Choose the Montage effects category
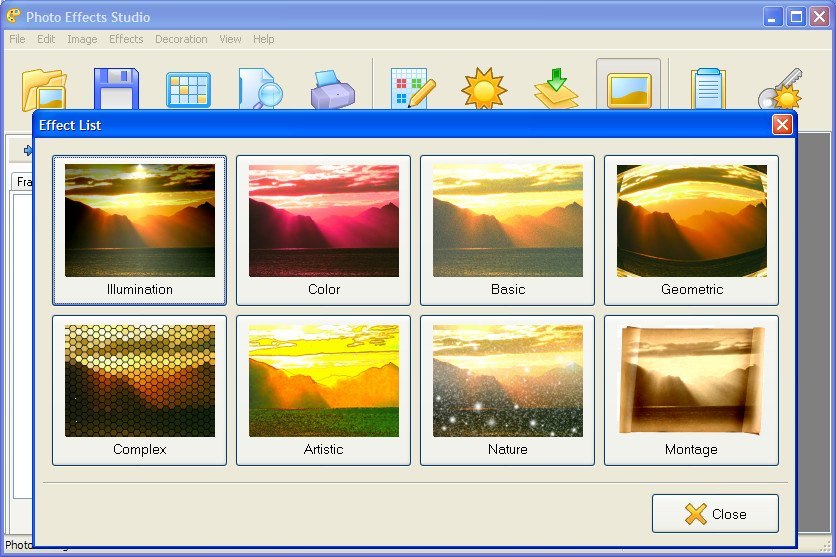Image resolution: width=836 pixels, height=557 pixels. tap(691, 390)
